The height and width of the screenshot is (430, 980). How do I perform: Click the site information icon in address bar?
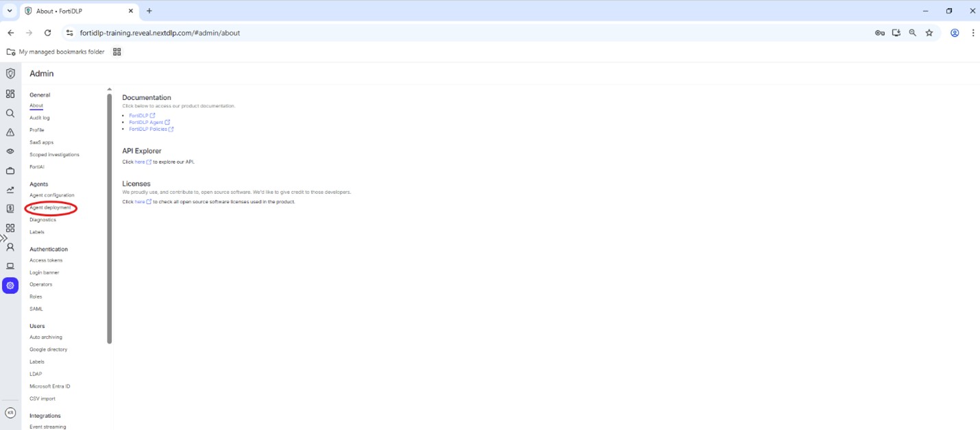[x=69, y=33]
